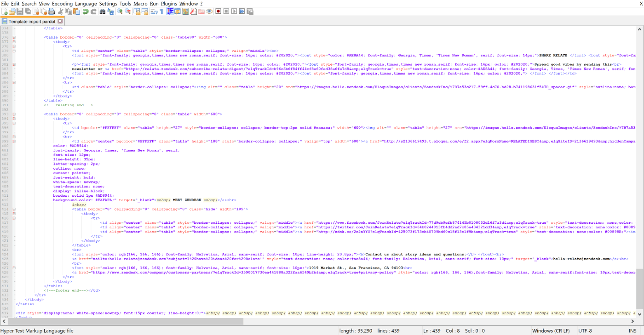The height and width of the screenshot is (335, 644).
Task: Close the Template import pardot tab
Action: click(x=60, y=21)
